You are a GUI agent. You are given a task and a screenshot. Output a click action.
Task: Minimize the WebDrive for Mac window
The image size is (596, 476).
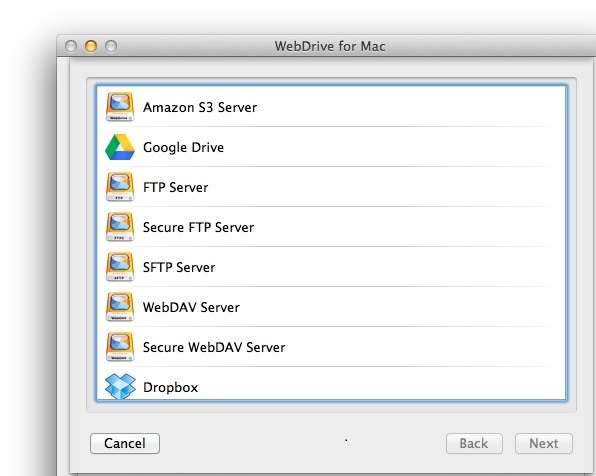tap(91, 46)
